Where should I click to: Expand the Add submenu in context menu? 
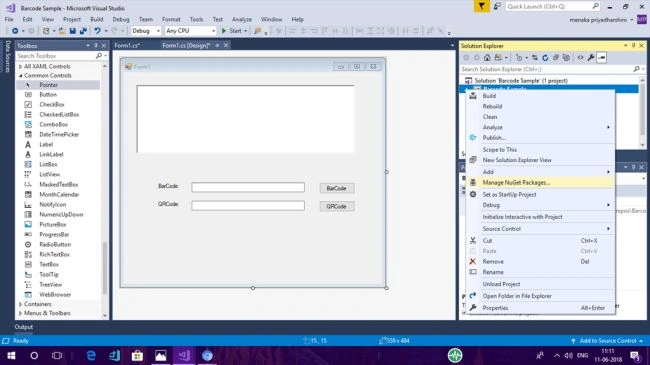(540, 172)
